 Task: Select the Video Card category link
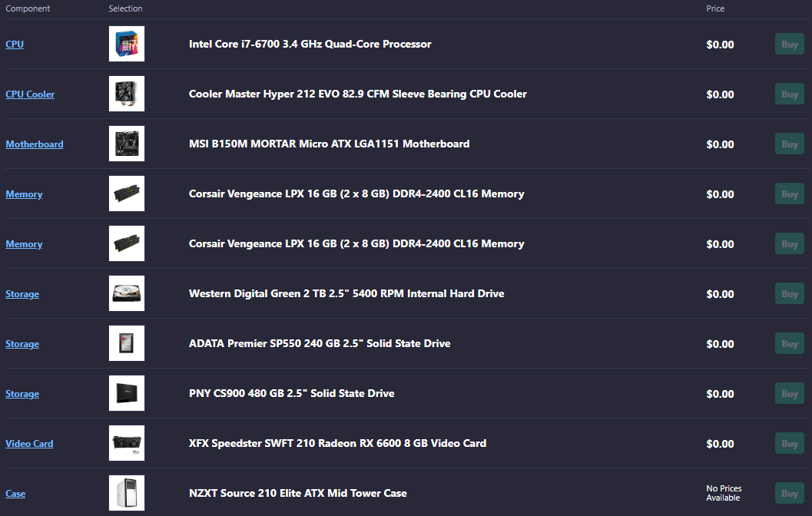coord(29,444)
